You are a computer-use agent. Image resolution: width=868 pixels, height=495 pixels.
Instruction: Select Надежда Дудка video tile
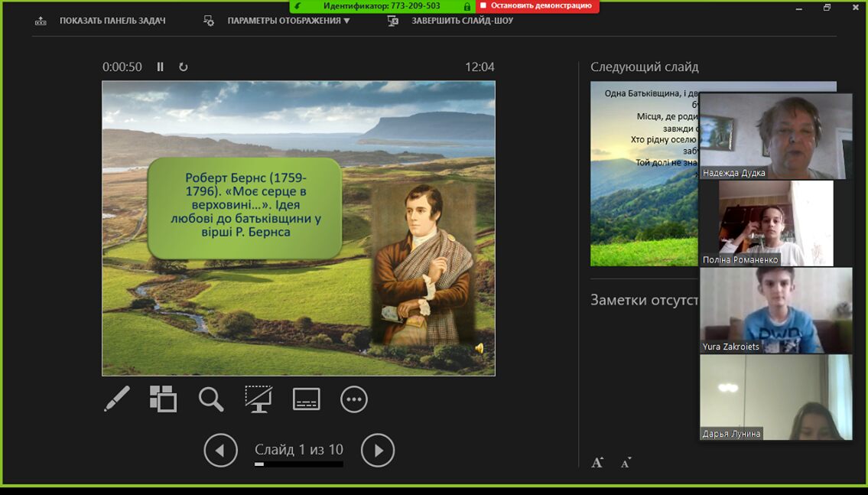click(775, 135)
